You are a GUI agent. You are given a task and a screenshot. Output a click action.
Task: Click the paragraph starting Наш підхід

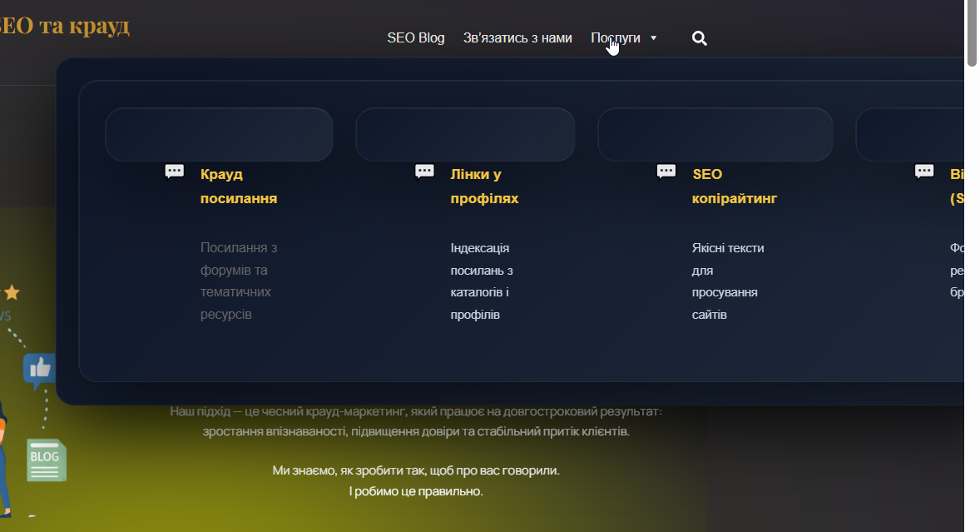coord(416,421)
